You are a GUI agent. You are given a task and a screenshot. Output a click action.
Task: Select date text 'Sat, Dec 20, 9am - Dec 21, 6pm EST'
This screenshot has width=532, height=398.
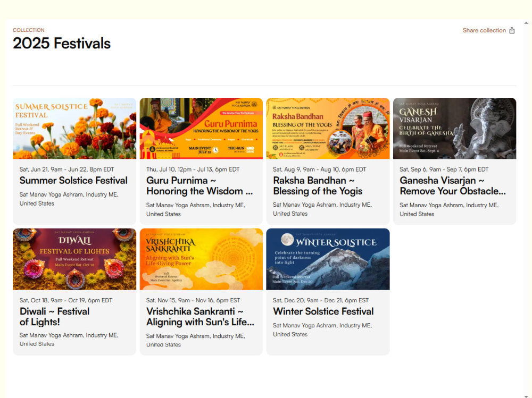pyautogui.click(x=321, y=300)
